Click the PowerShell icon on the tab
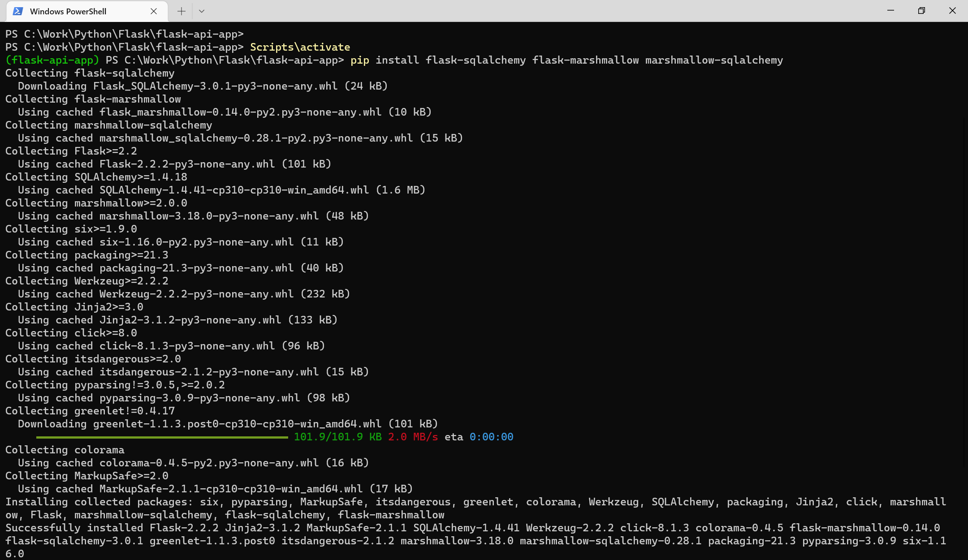 (x=18, y=11)
